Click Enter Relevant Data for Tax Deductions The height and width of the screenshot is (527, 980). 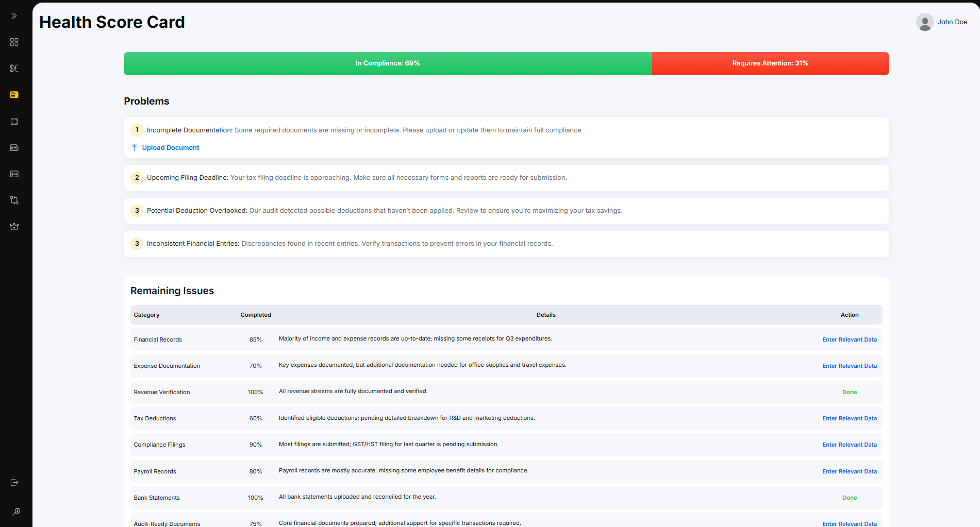[x=850, y=418]
